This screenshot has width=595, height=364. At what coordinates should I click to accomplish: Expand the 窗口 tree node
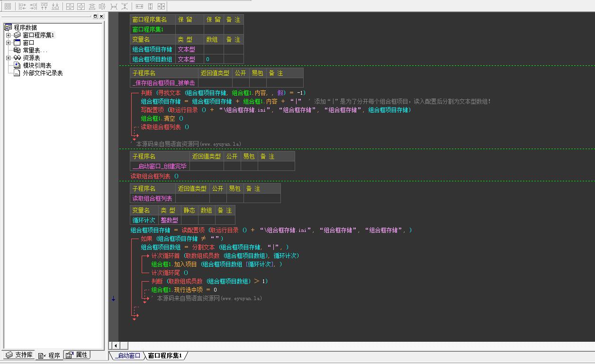8,43
